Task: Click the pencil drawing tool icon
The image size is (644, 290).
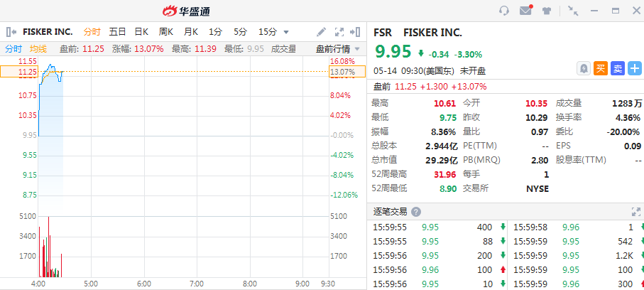Action: (x=322, y=32)
